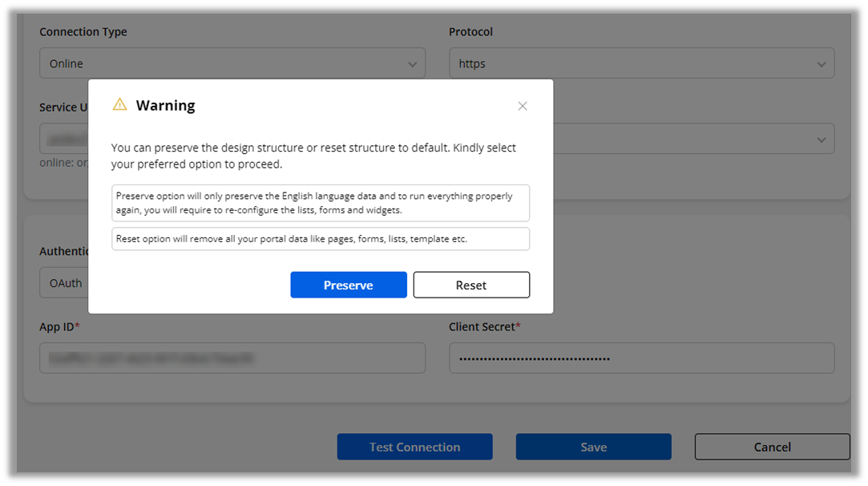Open the Connection Type dropdown showing Online
The image size is (868, 486).
(x=232, y=63)
